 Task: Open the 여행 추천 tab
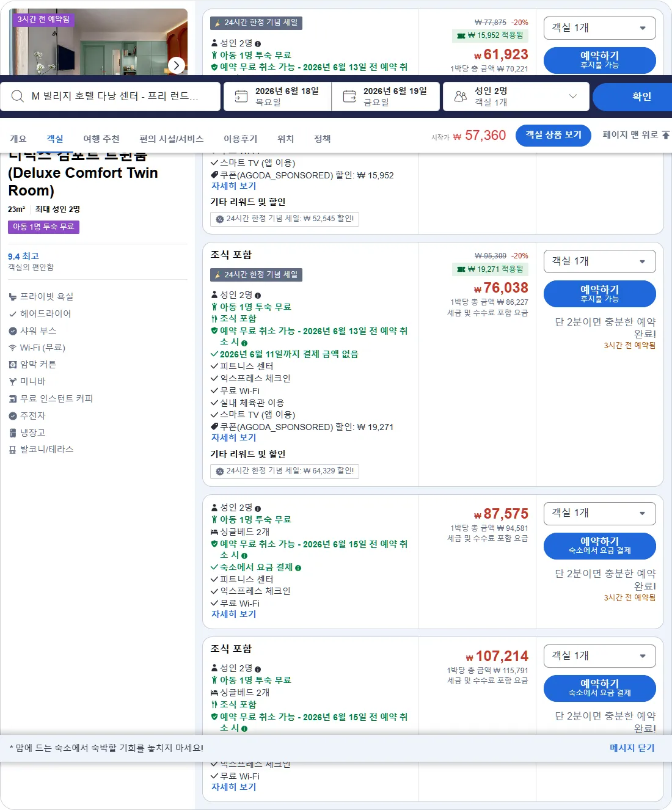(x=101, y=139)
